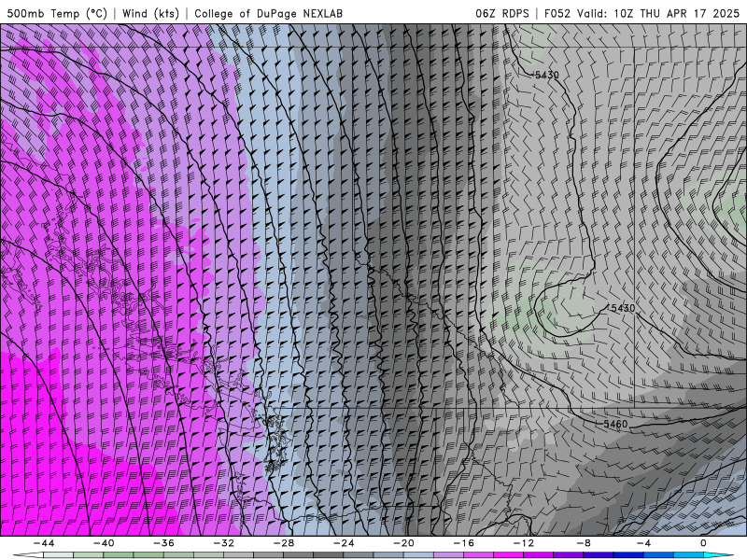Click the -36 color scale label
Image resolution: width=747 pixels, height=560 pixels.
coord(163,543)
